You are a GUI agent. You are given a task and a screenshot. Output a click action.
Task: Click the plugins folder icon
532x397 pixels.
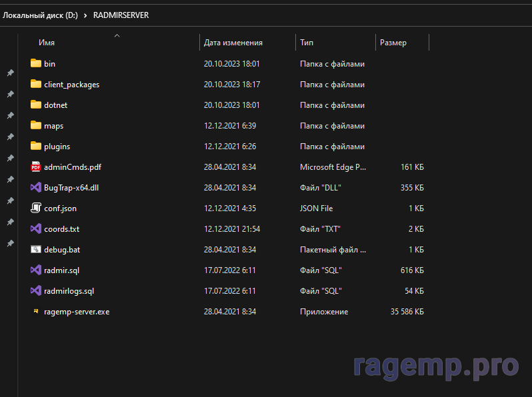click(x=35, y=146)
